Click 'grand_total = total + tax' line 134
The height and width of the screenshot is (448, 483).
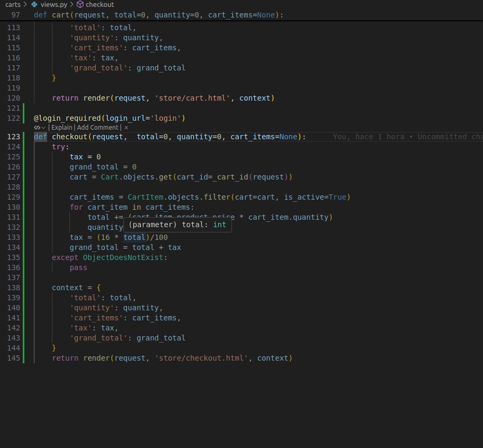(126, 247)
